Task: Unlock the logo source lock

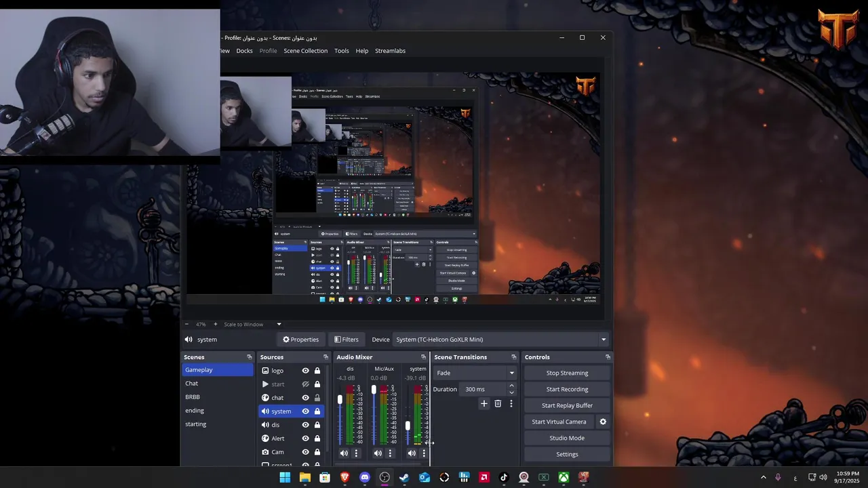Action: pos(317,371)
